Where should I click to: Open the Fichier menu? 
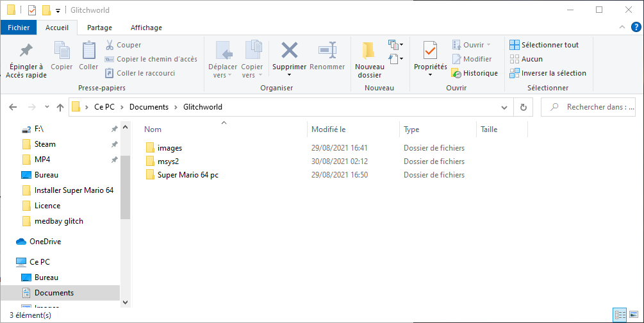[19, 28]
